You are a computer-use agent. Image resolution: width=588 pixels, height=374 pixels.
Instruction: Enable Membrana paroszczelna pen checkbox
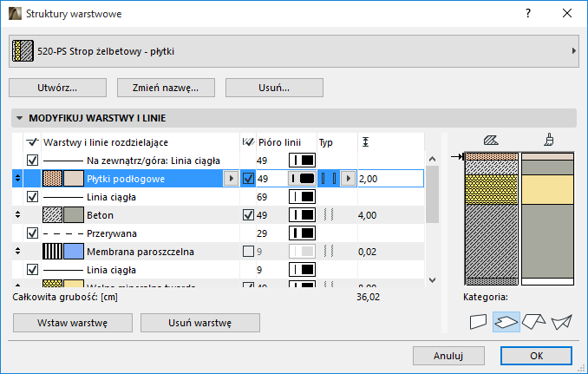[249, 252]
